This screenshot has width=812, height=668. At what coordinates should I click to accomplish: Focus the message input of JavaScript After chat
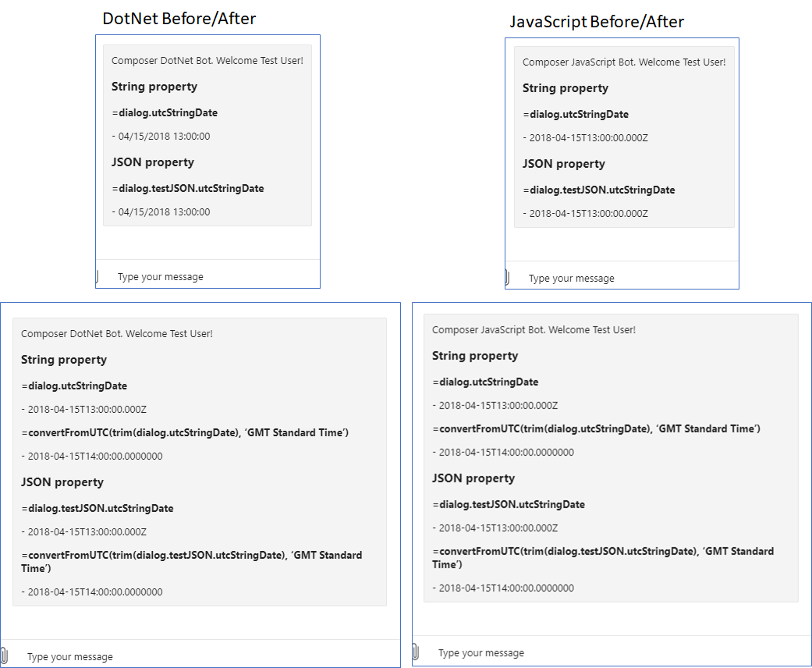(480, 652)
